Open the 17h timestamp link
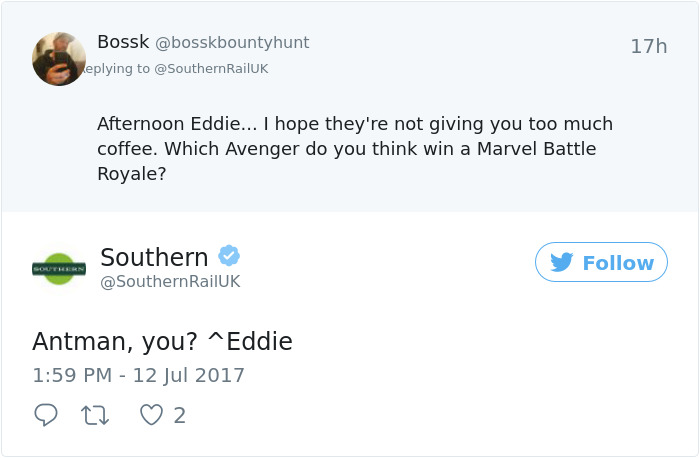 [648, 46]
